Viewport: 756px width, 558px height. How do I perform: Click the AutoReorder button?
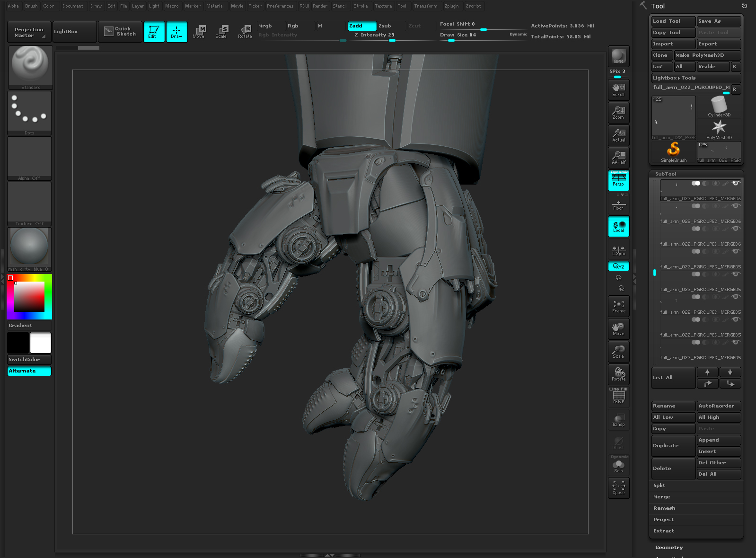click(x=719, y=406)
